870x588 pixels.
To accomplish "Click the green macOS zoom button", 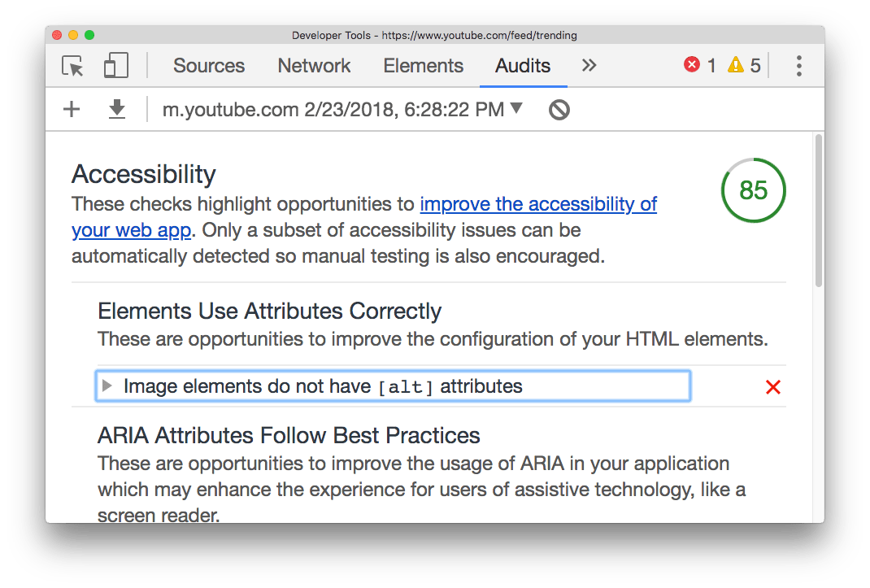I will click(x=89, y=35).
